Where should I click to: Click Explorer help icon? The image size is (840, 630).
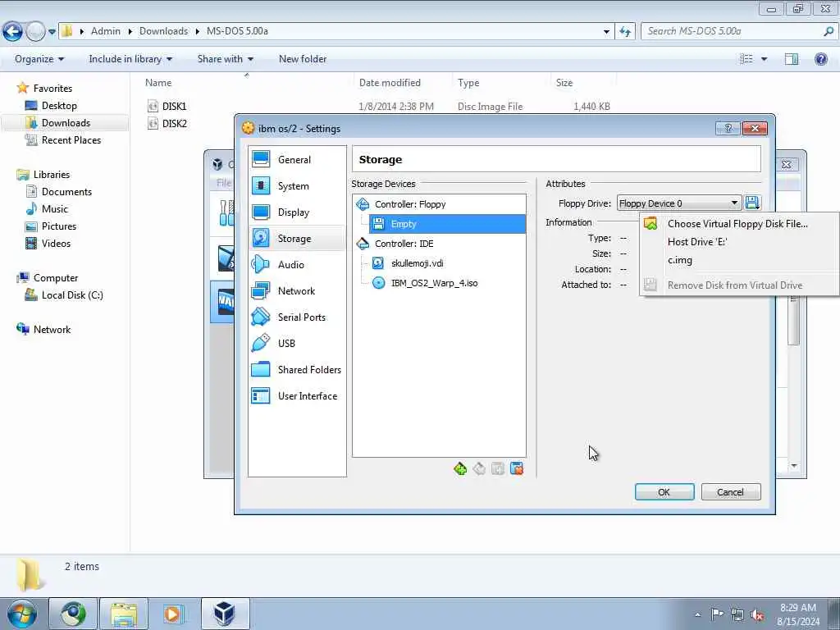tap(820, 59)
